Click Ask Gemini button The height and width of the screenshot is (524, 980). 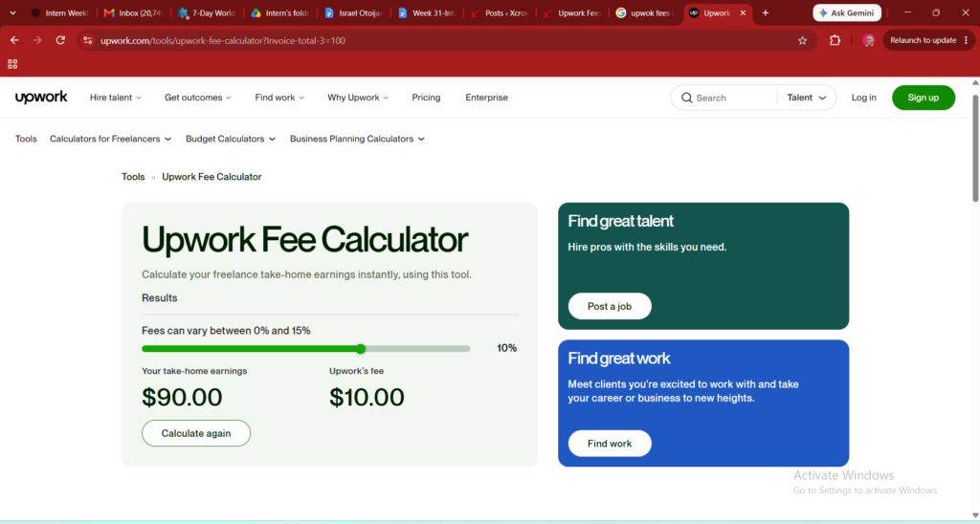click(847, 12)
